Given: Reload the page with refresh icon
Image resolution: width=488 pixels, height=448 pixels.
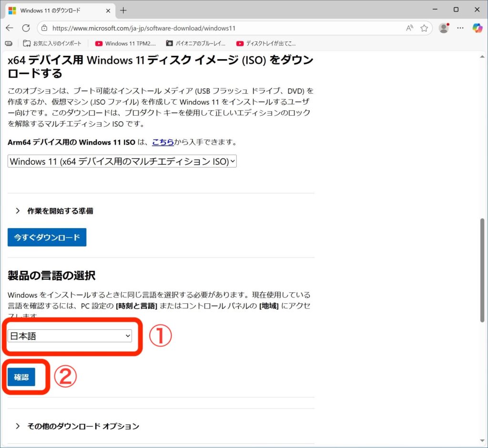Looking at the screenshot, I should [26, 28].
